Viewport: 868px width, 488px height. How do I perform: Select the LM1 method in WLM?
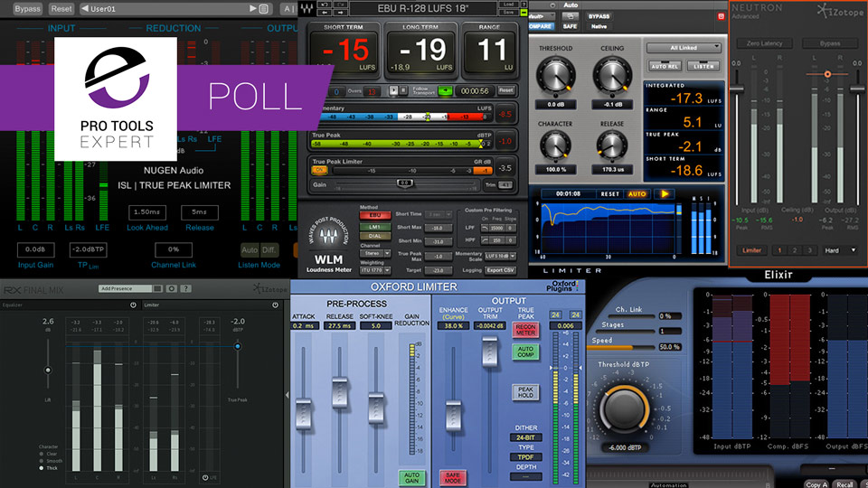point(374,226)
